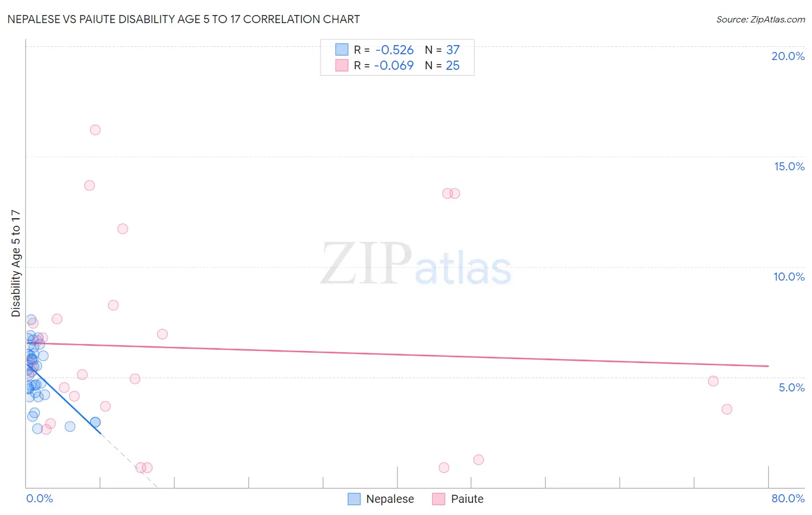Screen dimensions: 812x515
Task: Click the 80.0% x-axis label
Action: 788,498
